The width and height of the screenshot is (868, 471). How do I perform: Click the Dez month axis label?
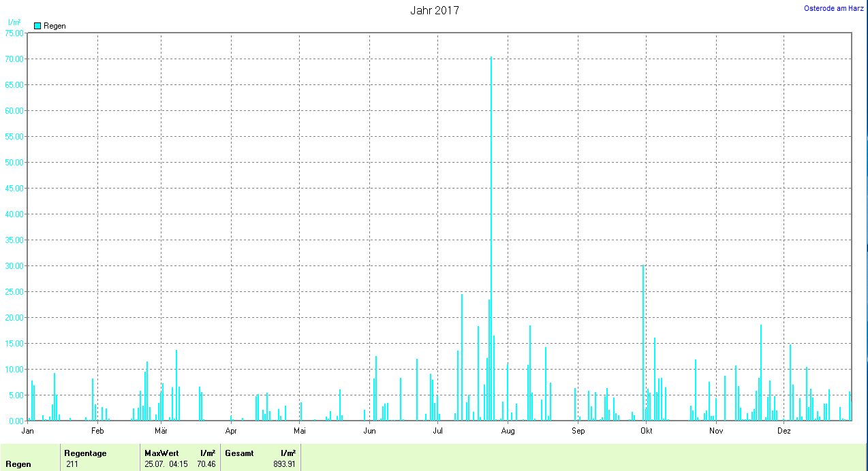784,430
